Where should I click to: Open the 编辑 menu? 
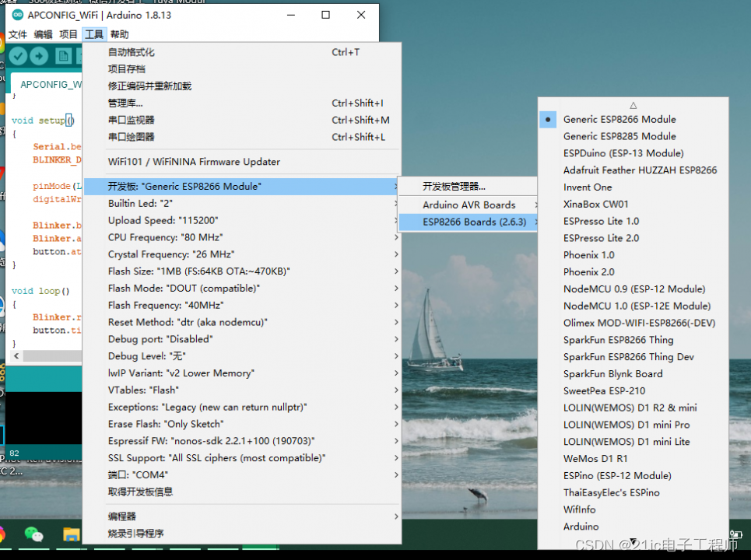click(x=43, y=34)
